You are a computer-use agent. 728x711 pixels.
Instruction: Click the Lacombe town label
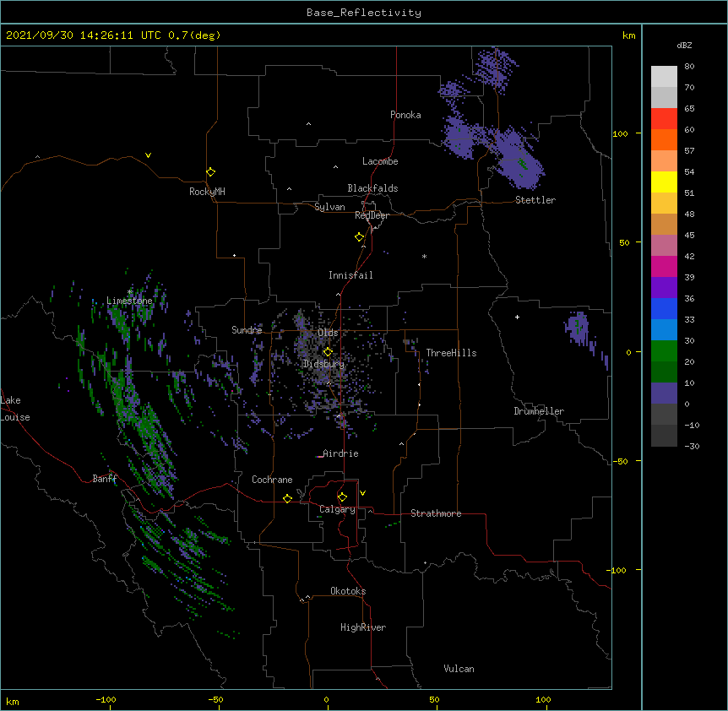coord(380,161)
